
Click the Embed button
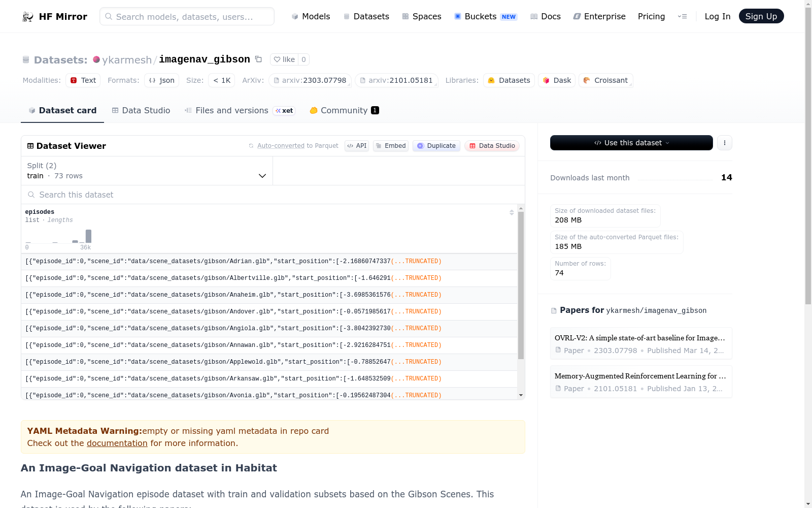pyautogui.click(x=391, y=146)
